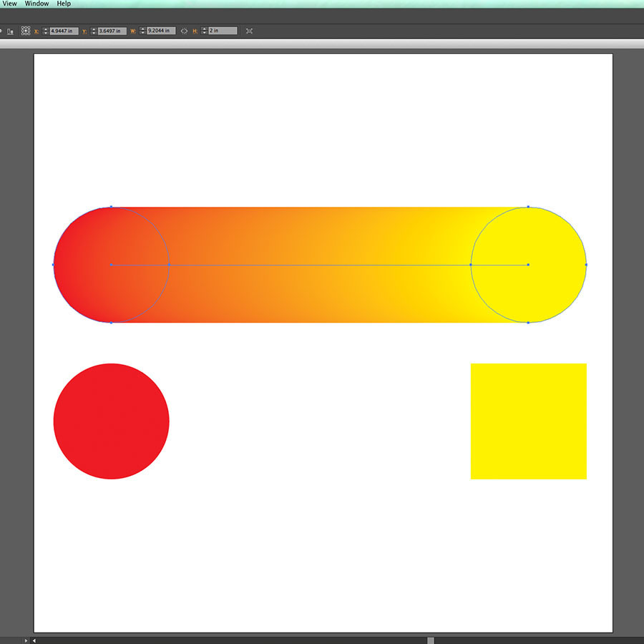Click the X position label
Screen dimensions: 644x644
(x=36, y=31)
